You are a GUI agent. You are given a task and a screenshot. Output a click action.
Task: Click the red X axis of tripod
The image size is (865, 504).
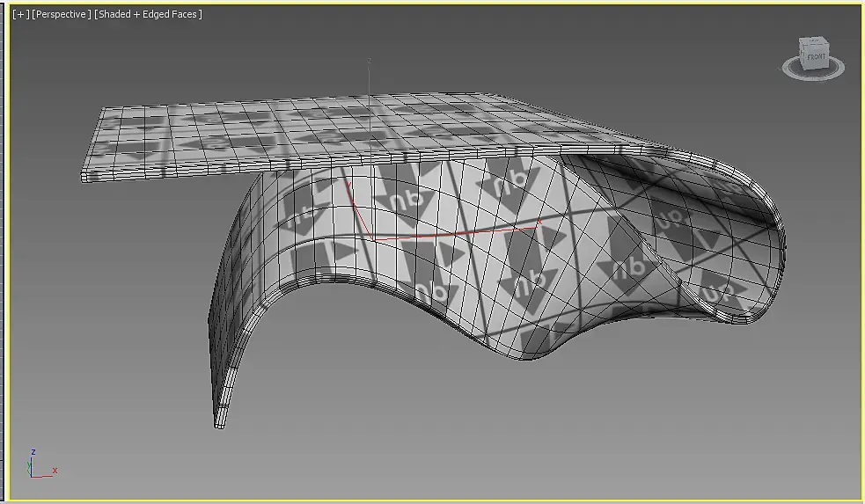(x=44, y=475)
